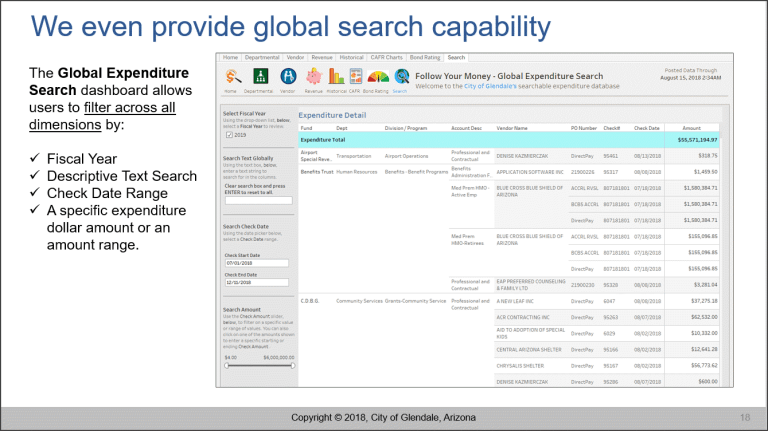
Task: Click the $1,459.50 amount cell
Action: coord(705,172)
